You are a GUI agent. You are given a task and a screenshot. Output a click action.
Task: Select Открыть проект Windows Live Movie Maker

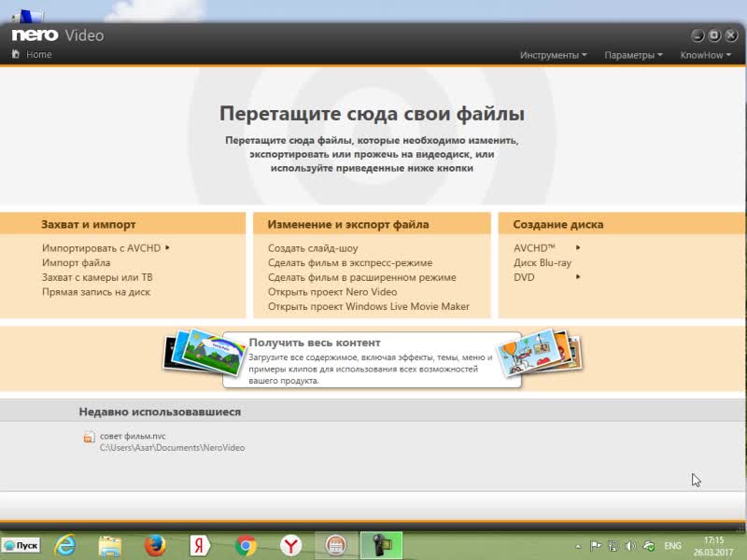pos(368,306)
